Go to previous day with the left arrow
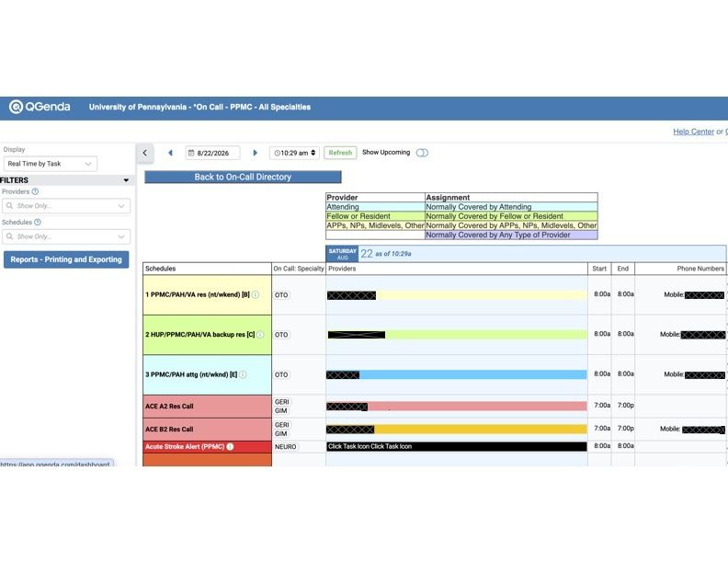This screenshot has width=728, height=563. pyautogui.click(x=170, y=153)
